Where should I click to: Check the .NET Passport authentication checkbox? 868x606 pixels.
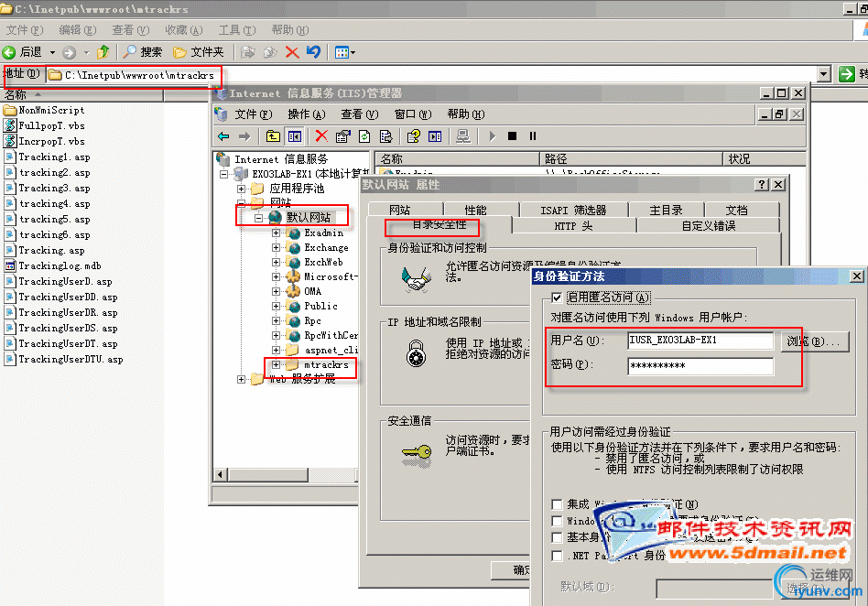click(x=557, y=555)
